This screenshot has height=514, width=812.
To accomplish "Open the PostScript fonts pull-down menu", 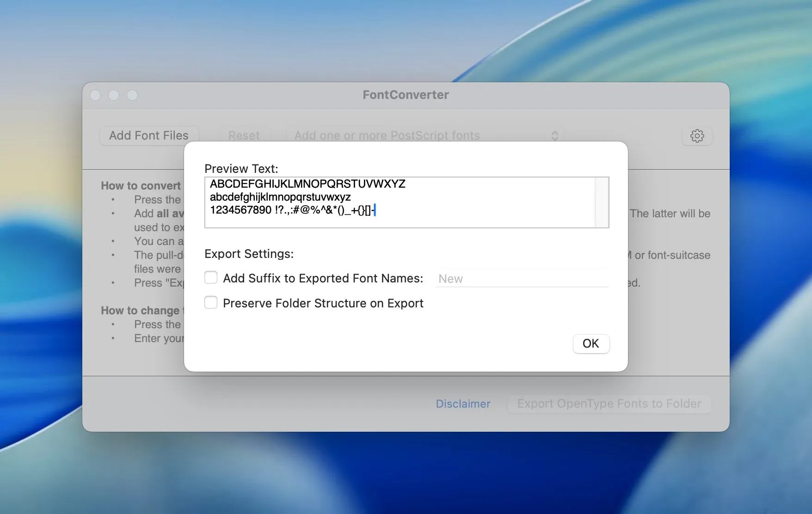I will (x=424, y=135).
